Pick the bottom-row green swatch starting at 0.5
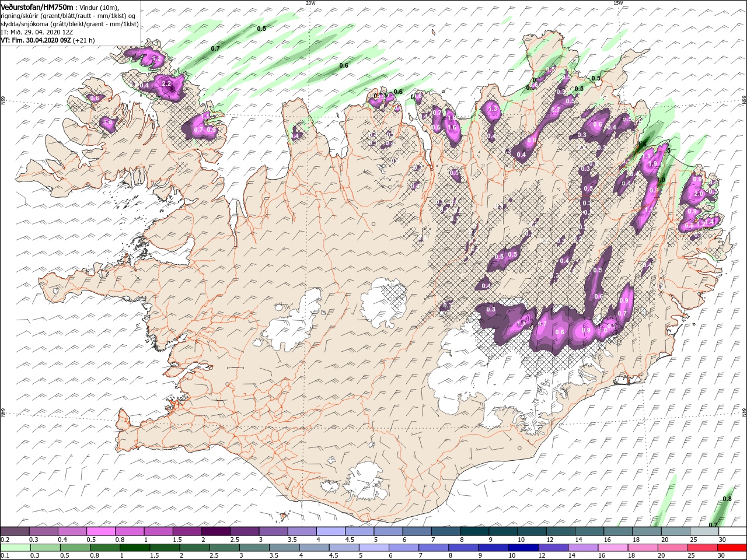Screen dimensions: 747x560 point(75,547)
